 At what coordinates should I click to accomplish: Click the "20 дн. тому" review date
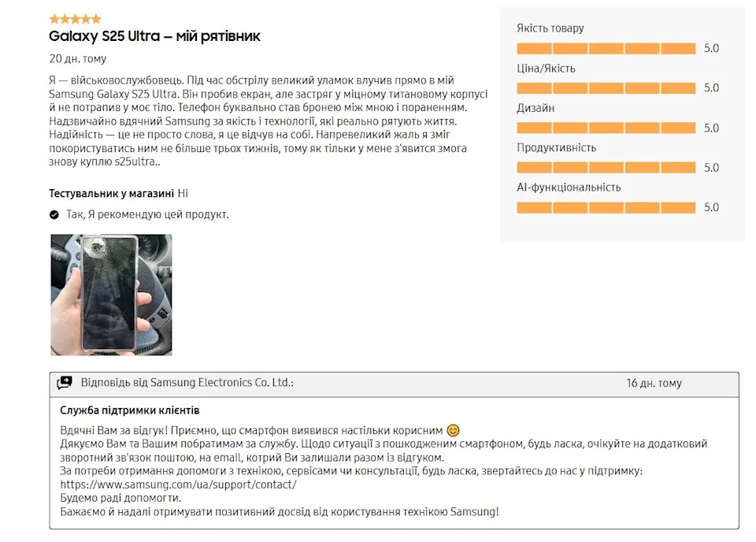(x=77, y=58)
